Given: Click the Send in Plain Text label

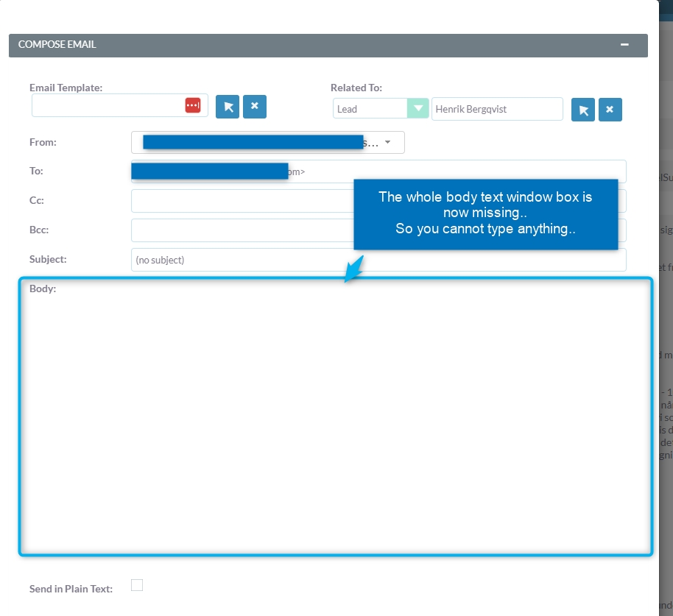Looking at the screenshot, I should (x=71, y=589).
